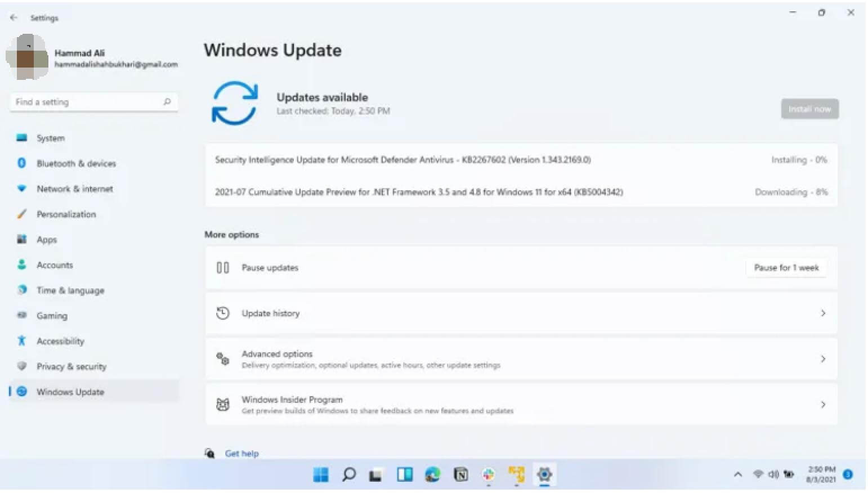Expand Update history chevron

pos(823,313)
